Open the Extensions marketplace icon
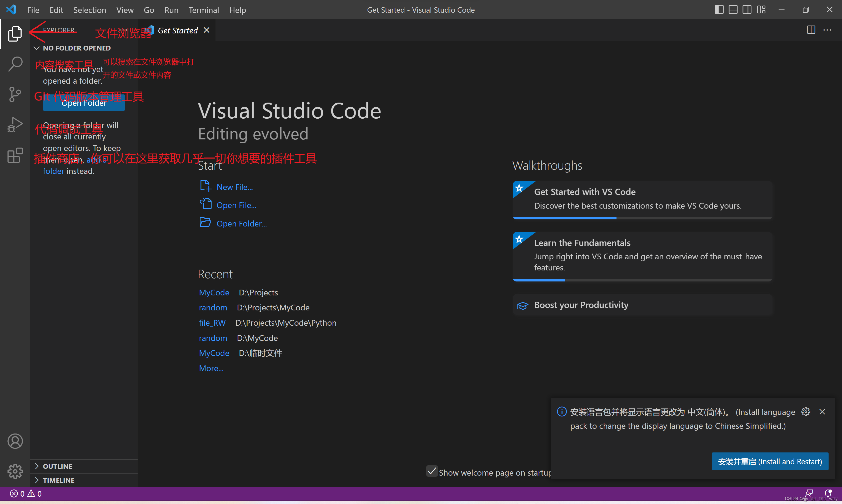 pyautogui.click(x=15, y=155)
